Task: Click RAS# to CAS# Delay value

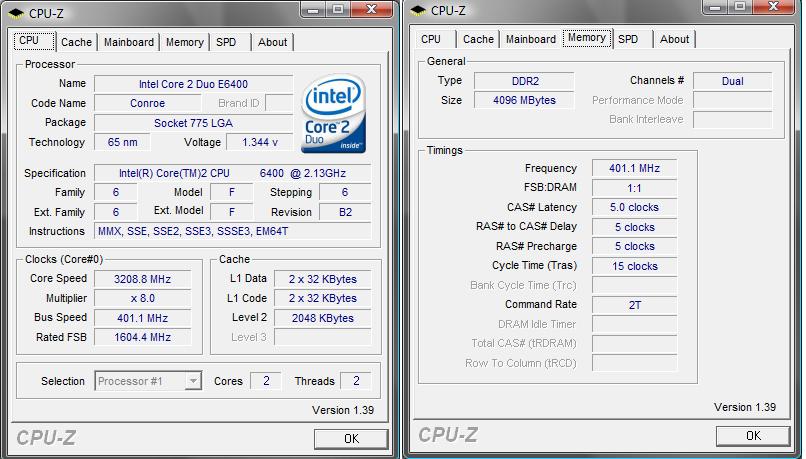Action: [x=634, y=227]
